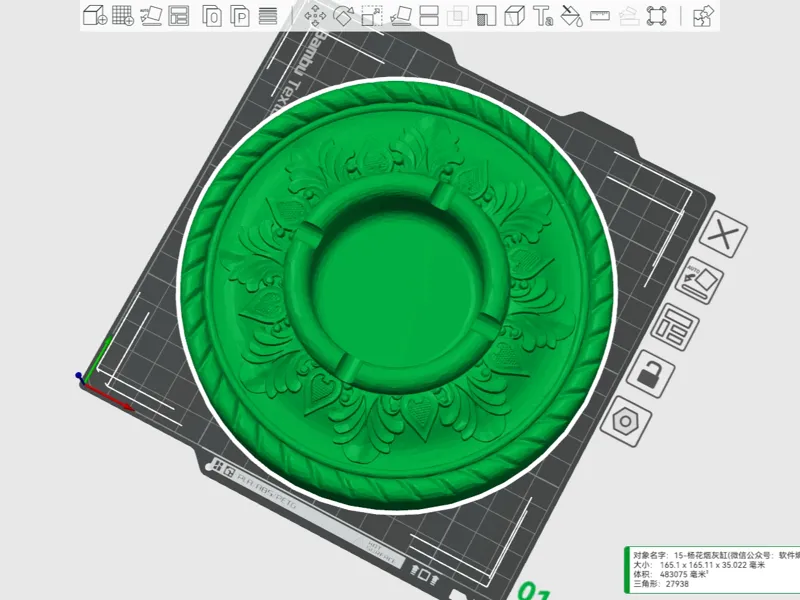Open the Text shape tool
Viewport: 800px width, 600px height.
543,16
